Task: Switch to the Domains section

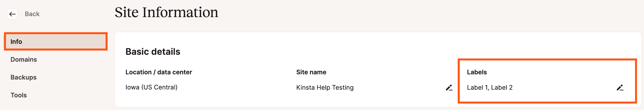Action: pos(23,59)
